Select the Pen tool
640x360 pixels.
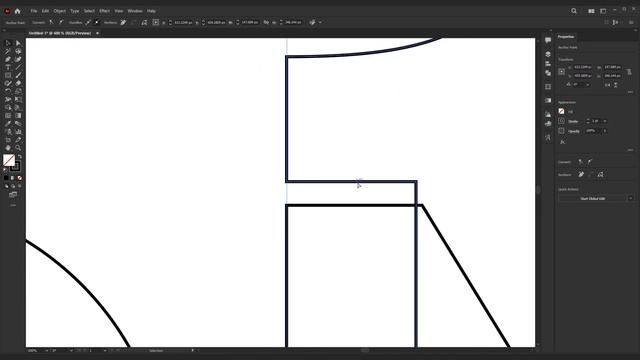click(8, 59)
